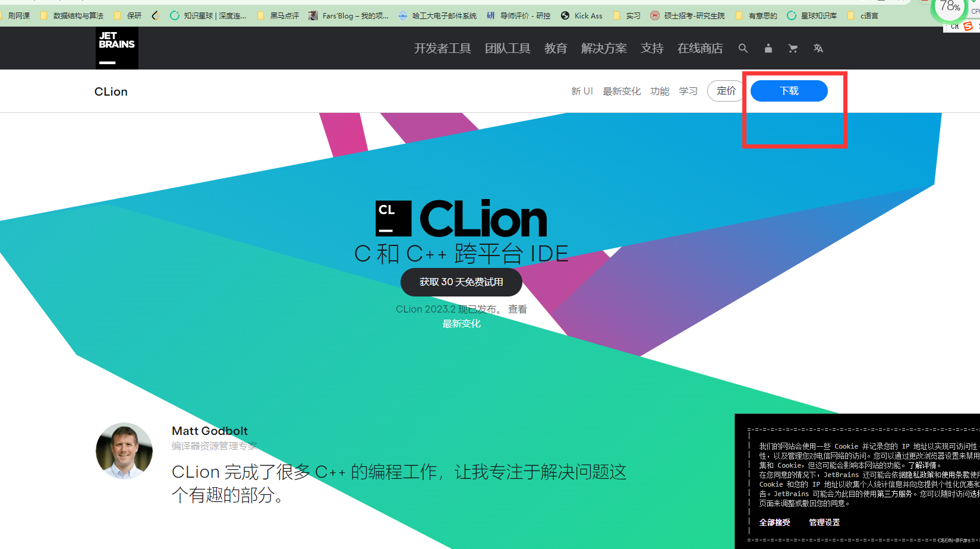
Task: Click the C 和 C++ 跨平台 IDE heading
Action: tap(461, 254)
